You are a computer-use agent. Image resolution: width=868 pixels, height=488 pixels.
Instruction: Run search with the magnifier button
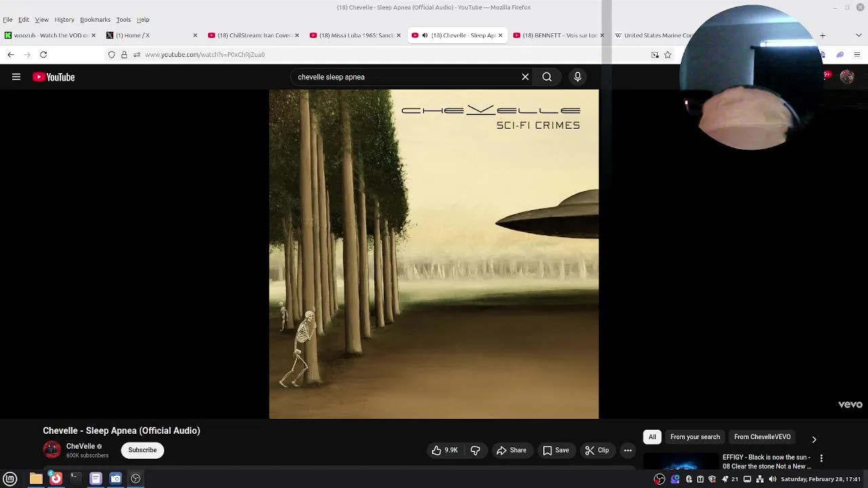(547, 77)
